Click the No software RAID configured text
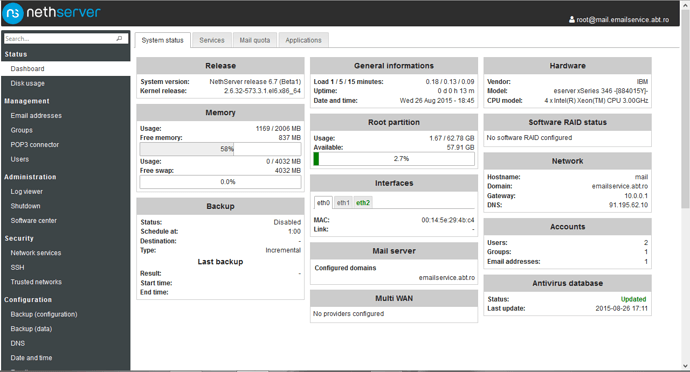Screen dimensions: 690x372 [x=529, y=137]
